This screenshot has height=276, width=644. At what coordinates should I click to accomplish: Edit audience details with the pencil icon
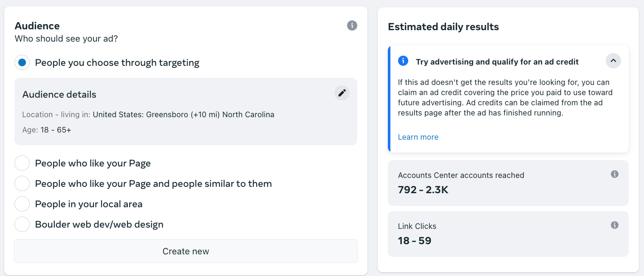tap(342, 93)
